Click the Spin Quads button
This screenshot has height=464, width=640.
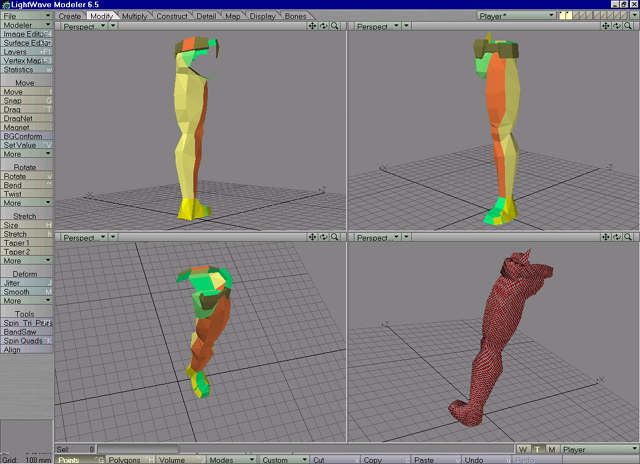tap(27, 340)
